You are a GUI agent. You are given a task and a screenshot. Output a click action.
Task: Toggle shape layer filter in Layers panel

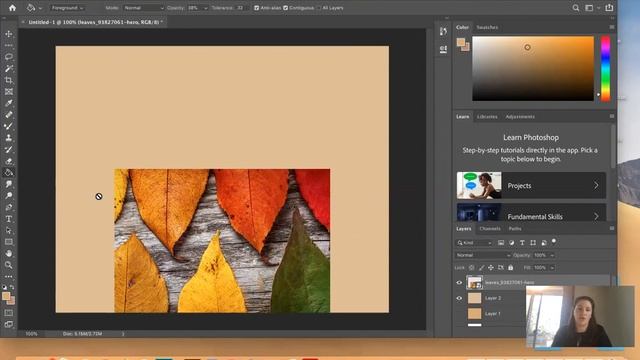[533, 243]
